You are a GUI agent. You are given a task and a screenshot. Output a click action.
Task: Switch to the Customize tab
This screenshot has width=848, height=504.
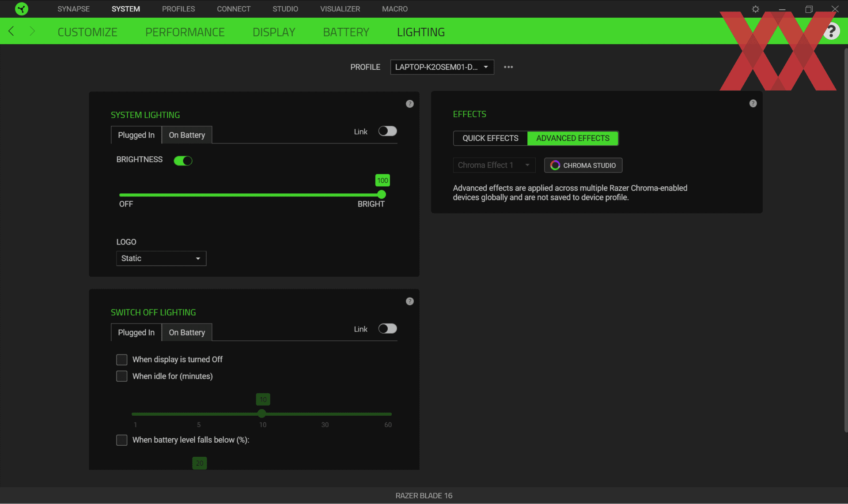click(x=87, y=32)
